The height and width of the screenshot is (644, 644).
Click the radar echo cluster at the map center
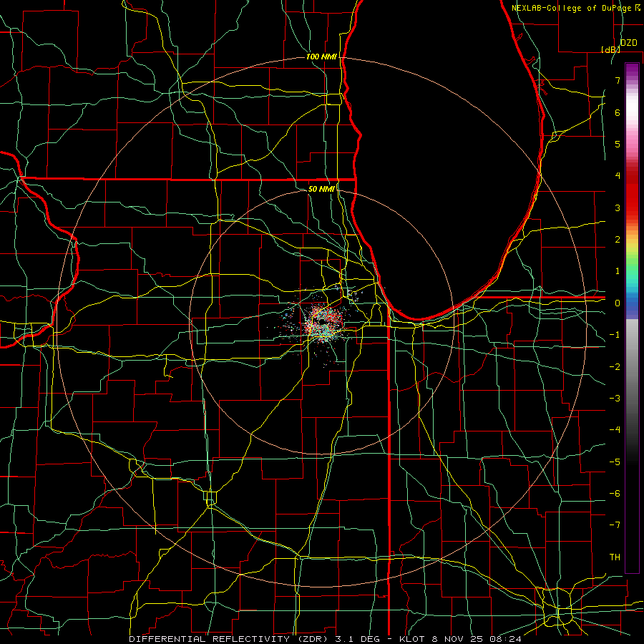(x=324, y=323)
